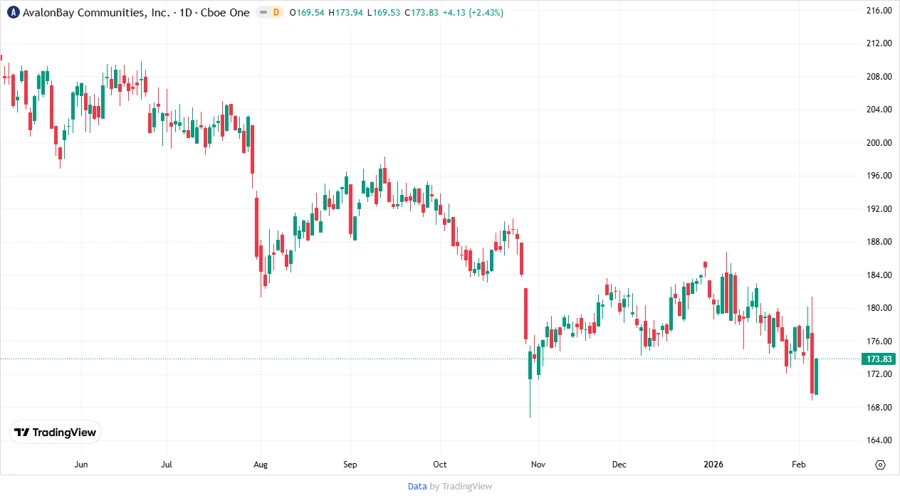Click the 'by TradingView' attribution text
Viewport: 900px width, 498px height.
coord(461,486)
